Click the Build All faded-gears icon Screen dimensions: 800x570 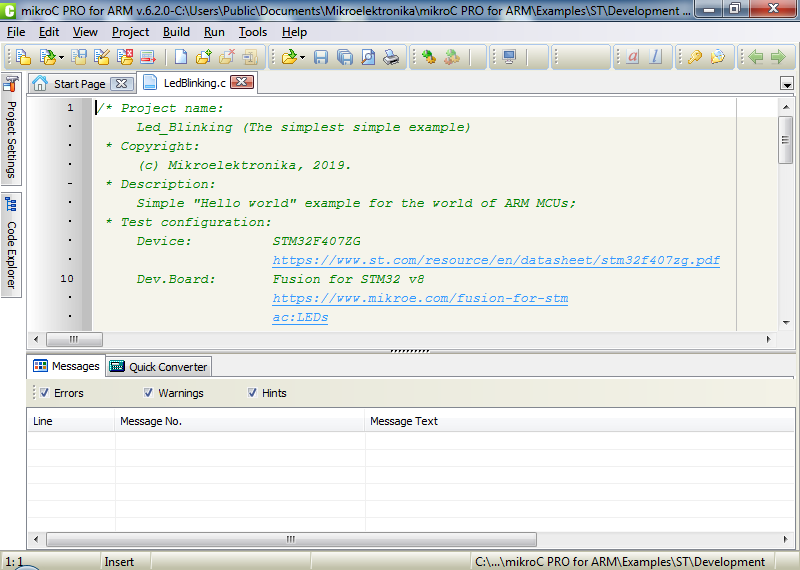[x=452, y=57]
